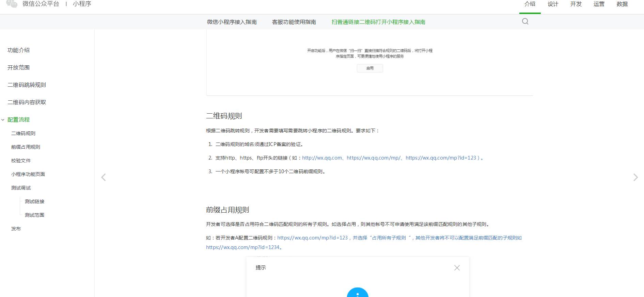Jump to 校验文件 sidebar subsection

tap(21, 161)
